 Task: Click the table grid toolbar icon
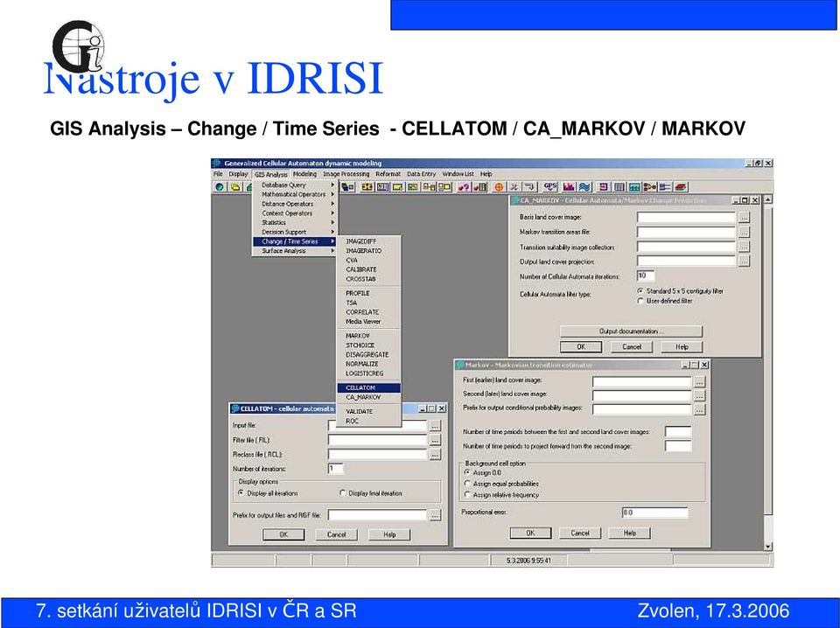point(619,187)
